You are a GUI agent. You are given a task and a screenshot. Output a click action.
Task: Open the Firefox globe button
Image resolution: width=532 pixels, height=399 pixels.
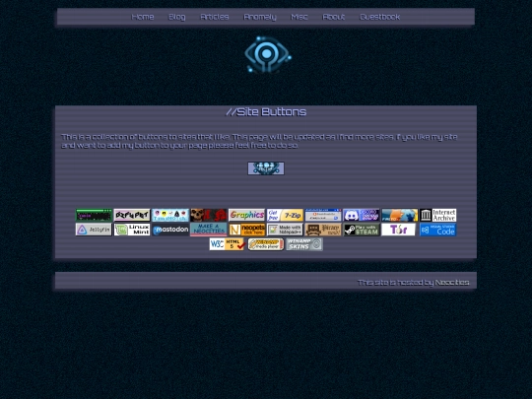tap(400, 215)
